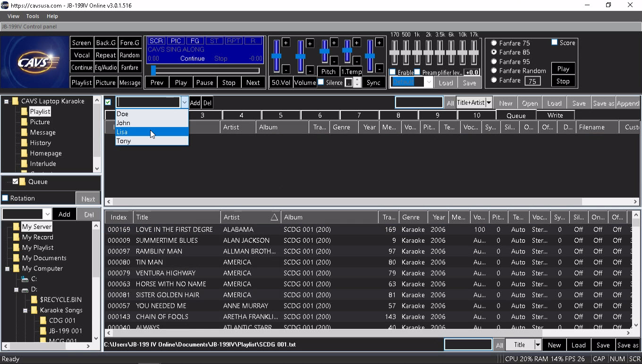Enable the Score checkbox
Screen dimensions: 642x364
tap(555, 42)
